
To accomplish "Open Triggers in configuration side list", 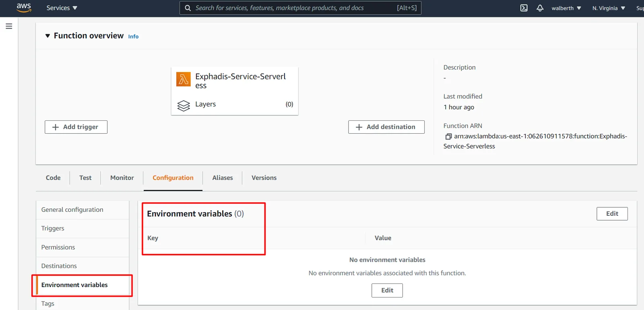I will click(83, 228).
